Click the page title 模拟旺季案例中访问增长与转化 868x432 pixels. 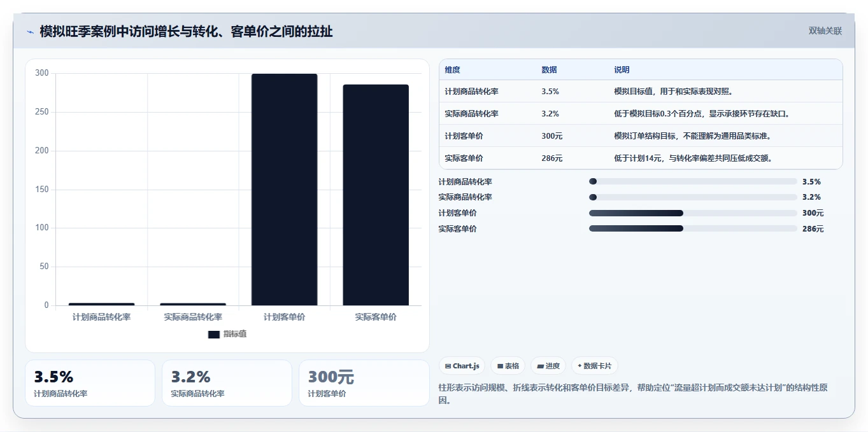pos(186,32)
